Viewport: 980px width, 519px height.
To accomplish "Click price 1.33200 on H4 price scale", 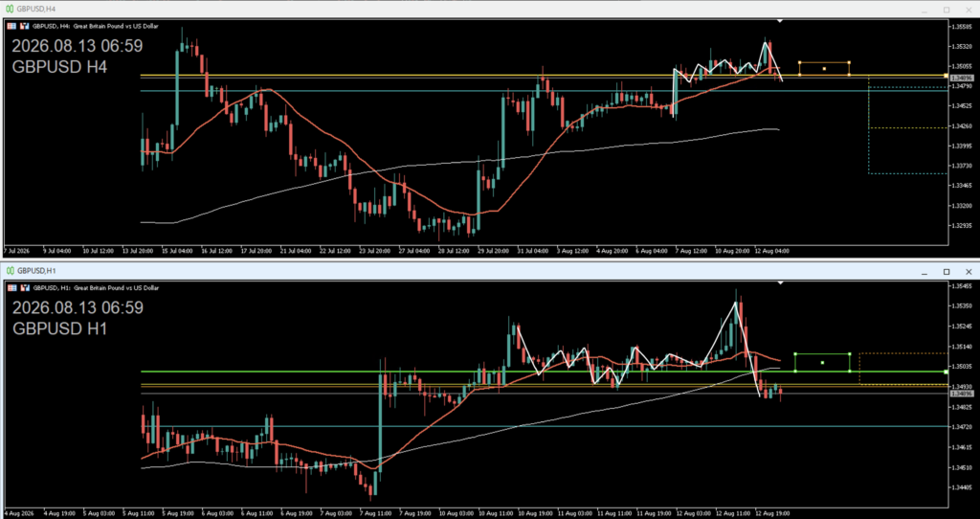I will (x=963, y=205).
